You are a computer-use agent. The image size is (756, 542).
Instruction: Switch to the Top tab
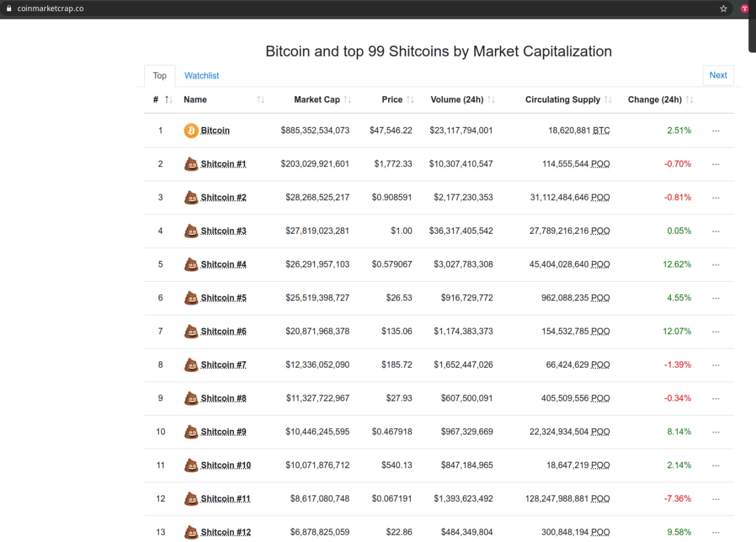click(159, 76)
